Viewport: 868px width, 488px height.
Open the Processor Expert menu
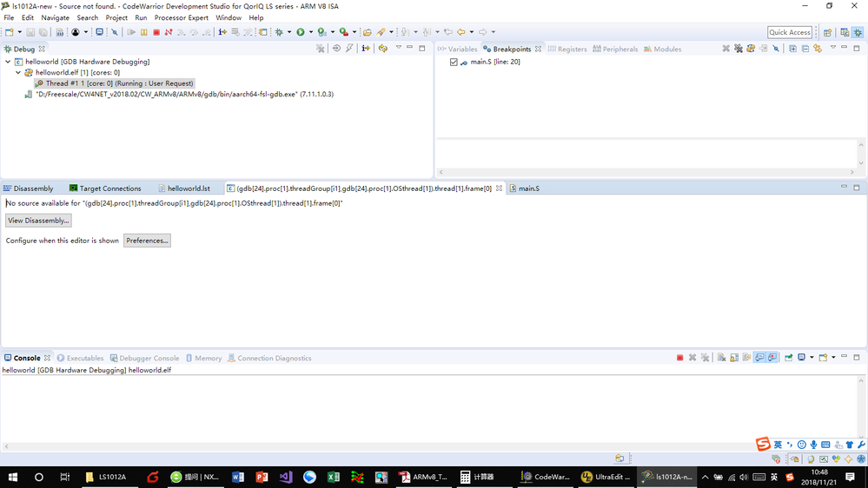(x=181, y=17)
